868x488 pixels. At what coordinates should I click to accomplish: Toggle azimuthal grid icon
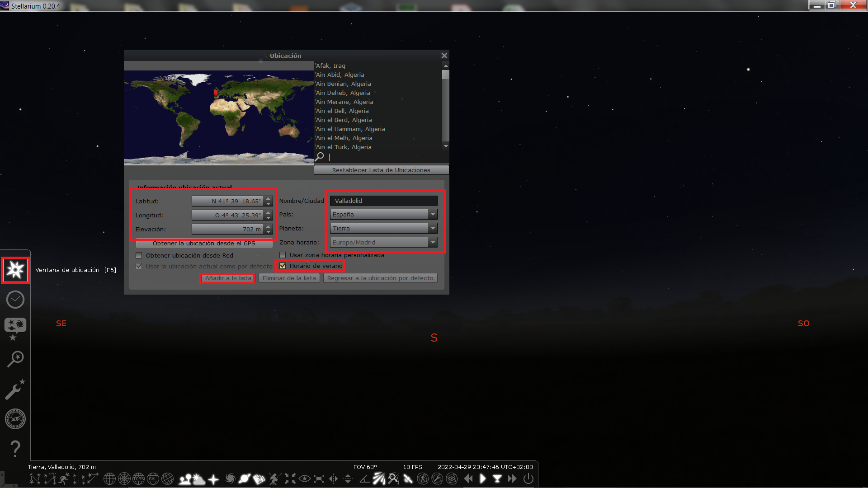(x=124, y=479)
